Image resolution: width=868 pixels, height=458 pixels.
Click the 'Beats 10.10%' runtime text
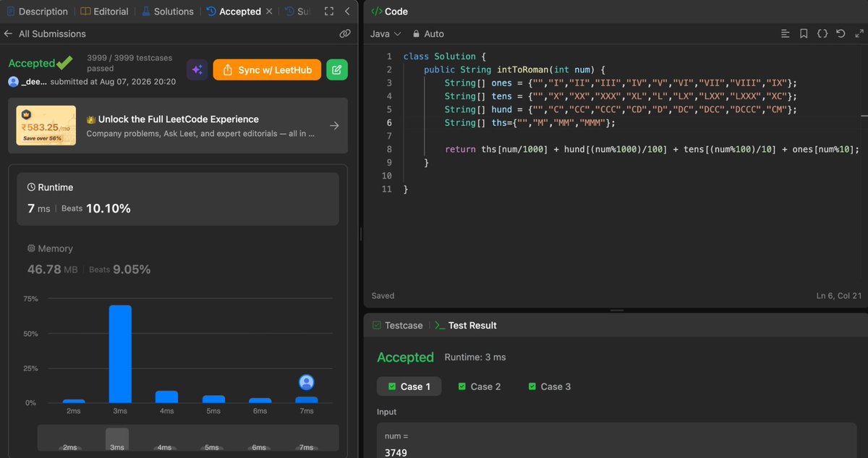click(x=96, y=208)
